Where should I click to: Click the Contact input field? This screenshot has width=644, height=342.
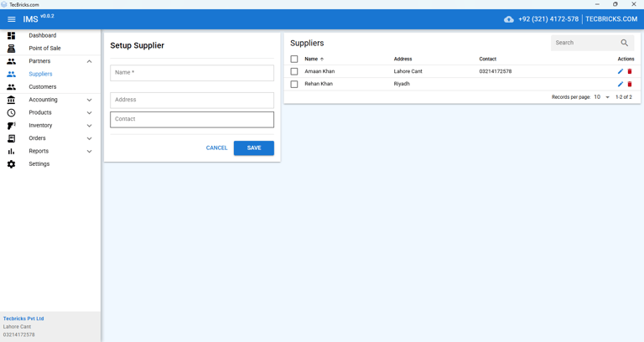coord(192,120)
